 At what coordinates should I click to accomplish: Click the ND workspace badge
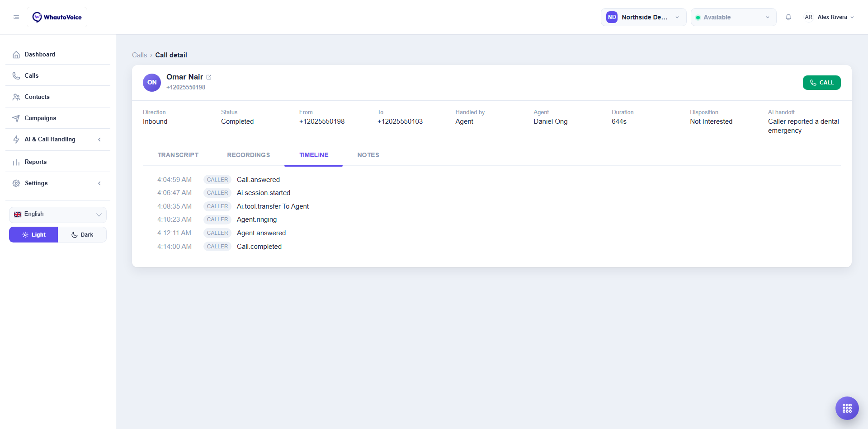click(612, 17)
